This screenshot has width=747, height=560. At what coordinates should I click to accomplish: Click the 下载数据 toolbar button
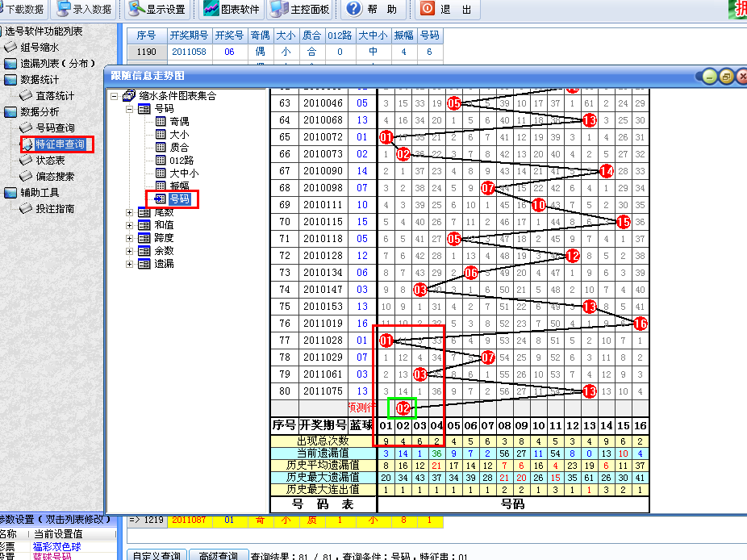23,10
